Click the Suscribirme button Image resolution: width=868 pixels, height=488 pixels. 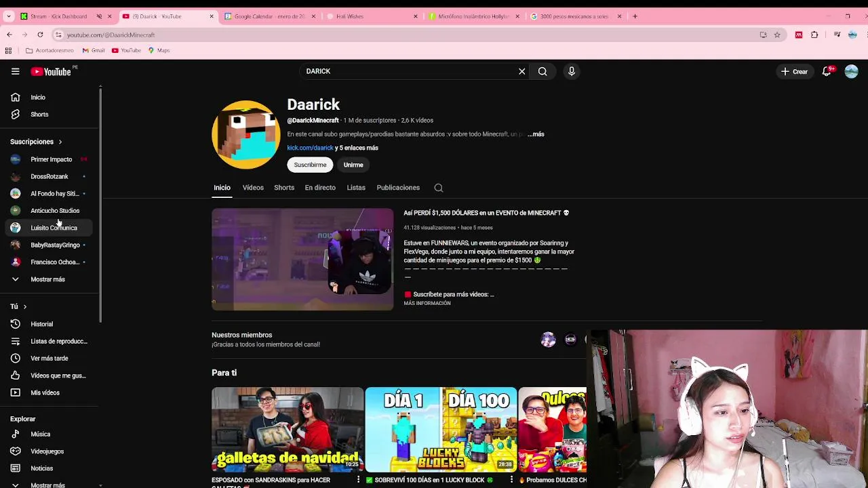point(310,165)
